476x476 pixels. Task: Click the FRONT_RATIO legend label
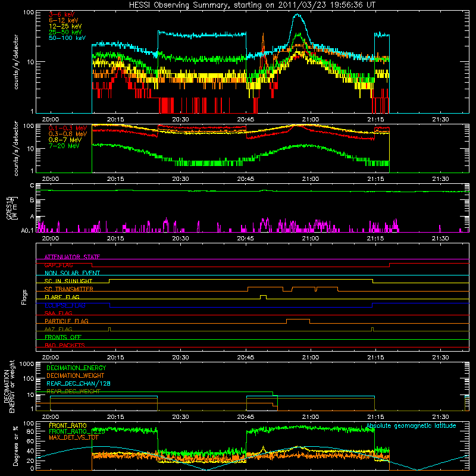68,425
